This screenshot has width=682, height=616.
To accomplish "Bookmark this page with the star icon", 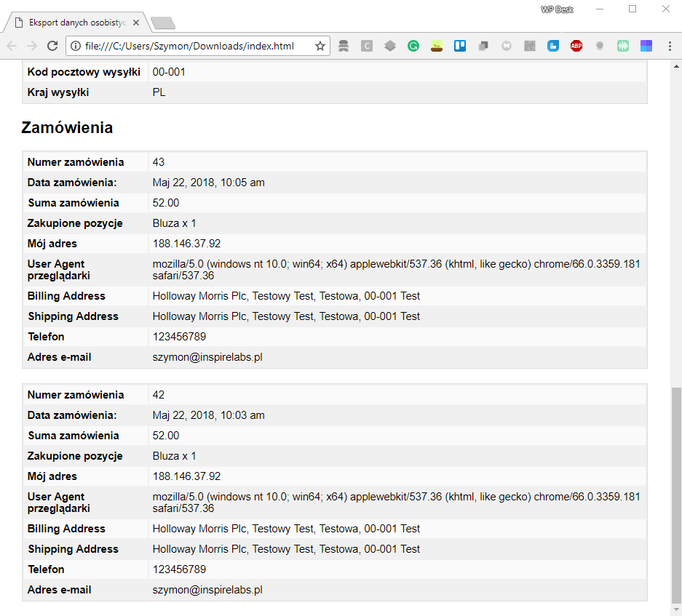I will pyautogui.click(x=320, y=46).
